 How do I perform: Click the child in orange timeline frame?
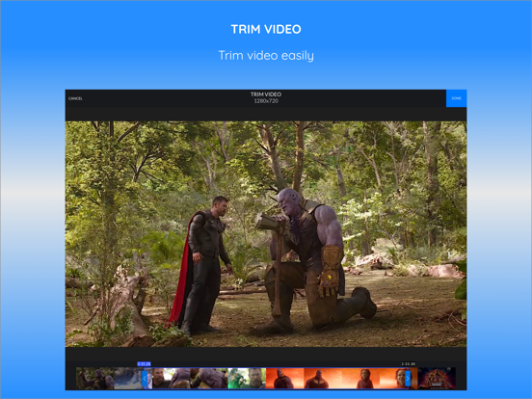361,378
